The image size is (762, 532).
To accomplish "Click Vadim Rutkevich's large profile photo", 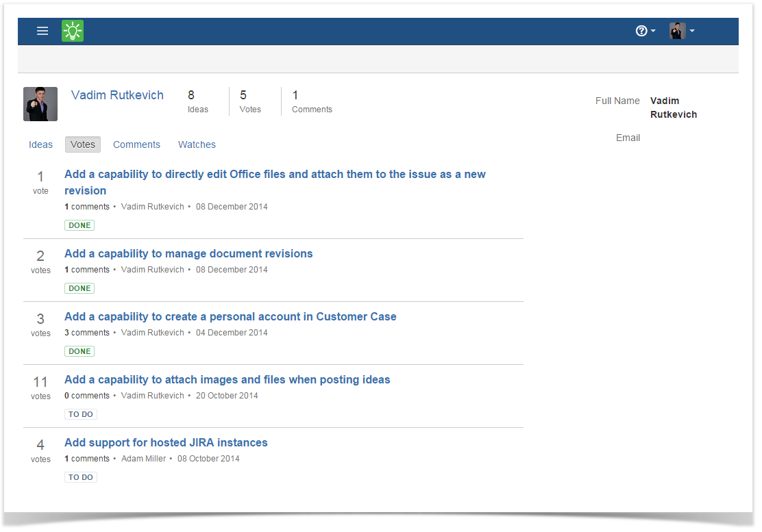I will coord(40,104).
